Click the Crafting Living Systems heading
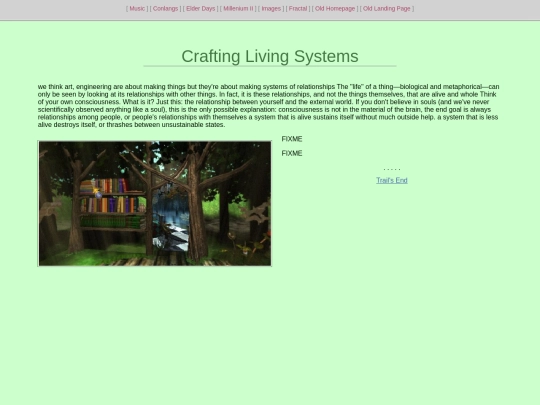The width and height of the screenshot is (540, 405). click(x=270, y=56)
